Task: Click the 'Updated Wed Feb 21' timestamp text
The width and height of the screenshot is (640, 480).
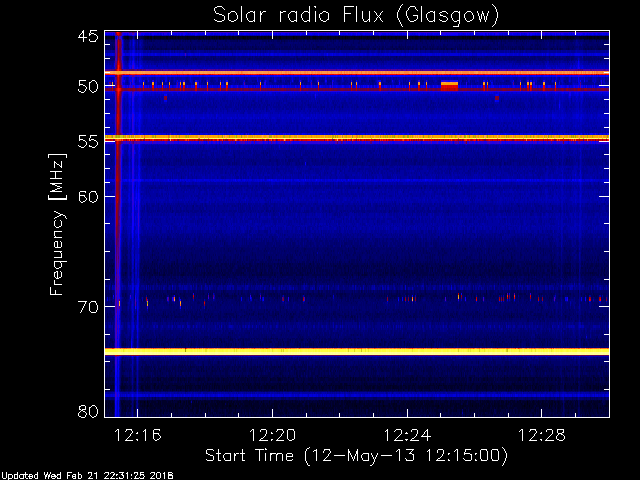Action: click(87, 476)
